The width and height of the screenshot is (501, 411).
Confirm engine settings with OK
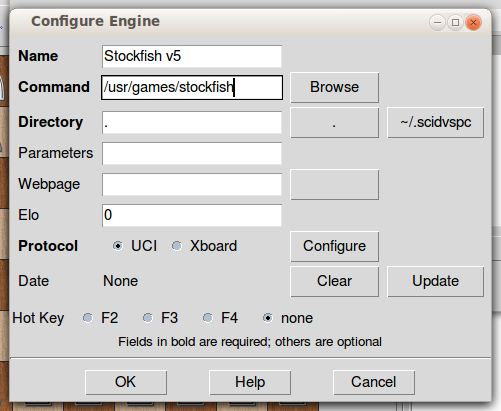coord(126,382)
